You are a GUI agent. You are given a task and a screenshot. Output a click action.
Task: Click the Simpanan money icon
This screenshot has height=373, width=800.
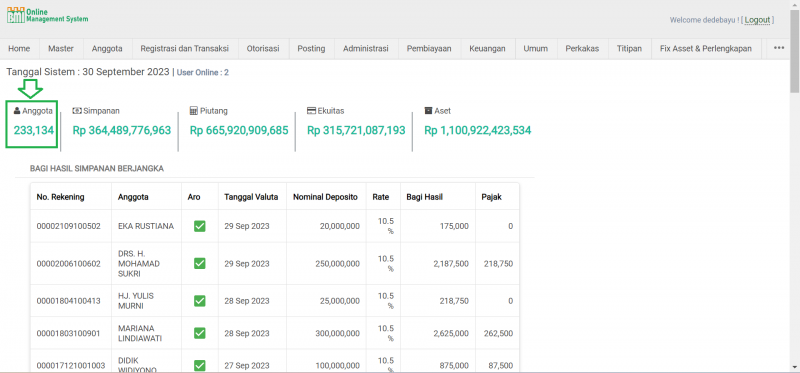click(77, 111)
